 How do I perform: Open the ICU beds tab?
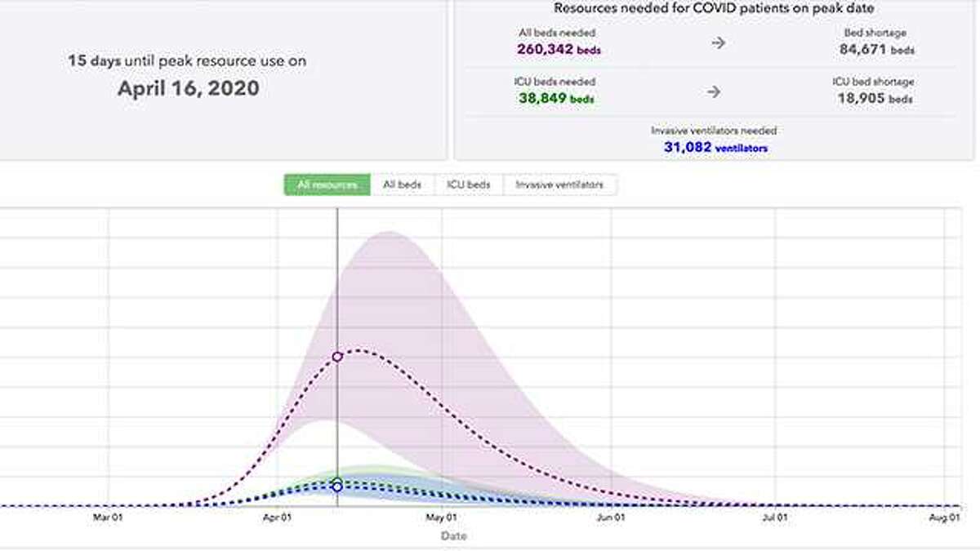pos(469,184)
